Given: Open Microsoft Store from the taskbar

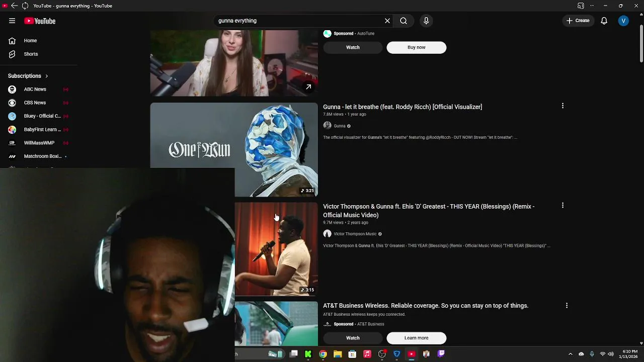Looking at the screenshot, I should (352, 354).
